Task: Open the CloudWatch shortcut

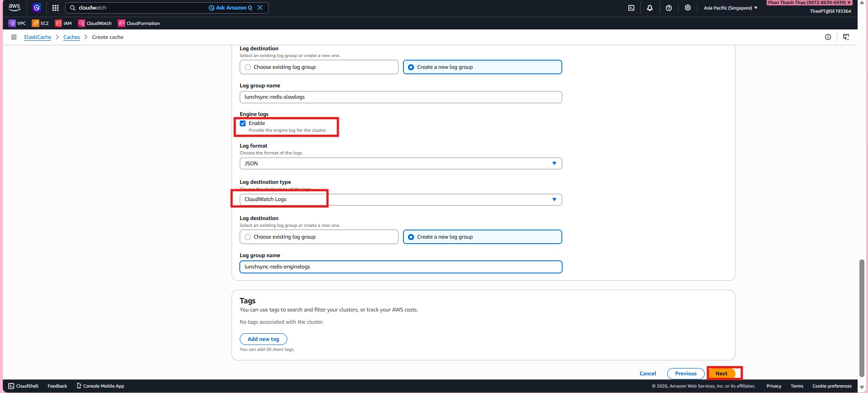Action: click(95, 23)
